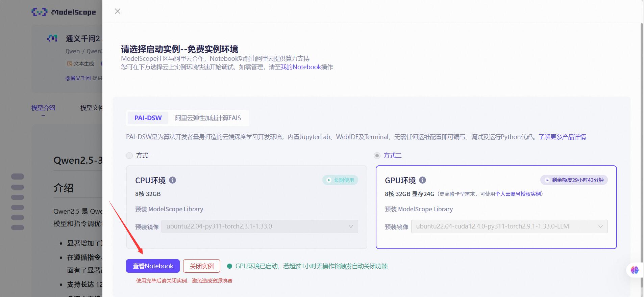Open the 模型介绍 tab in background page

(x=43, y=108)
